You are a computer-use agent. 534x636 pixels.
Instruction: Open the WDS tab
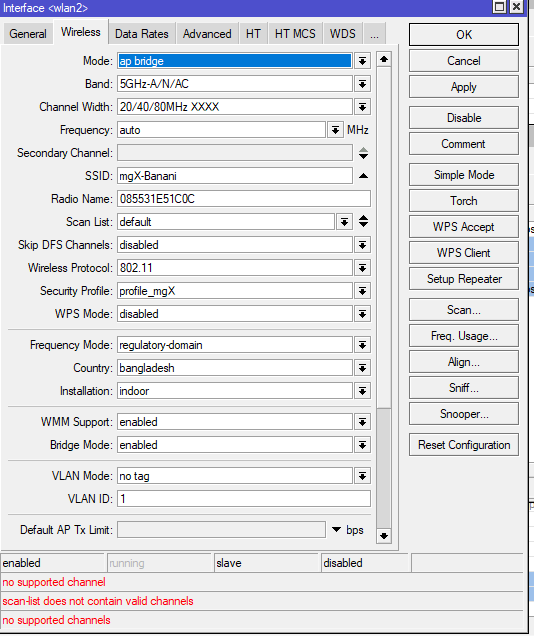point(342,34)
